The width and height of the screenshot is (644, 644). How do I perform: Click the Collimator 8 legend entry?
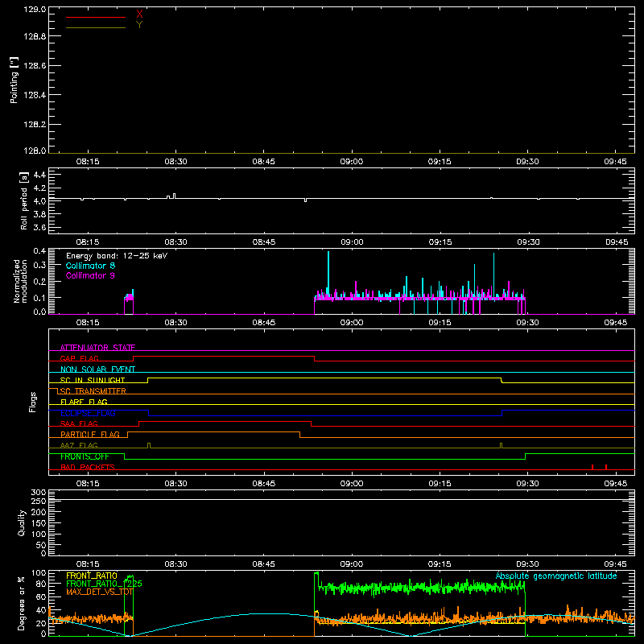point(90,266)
